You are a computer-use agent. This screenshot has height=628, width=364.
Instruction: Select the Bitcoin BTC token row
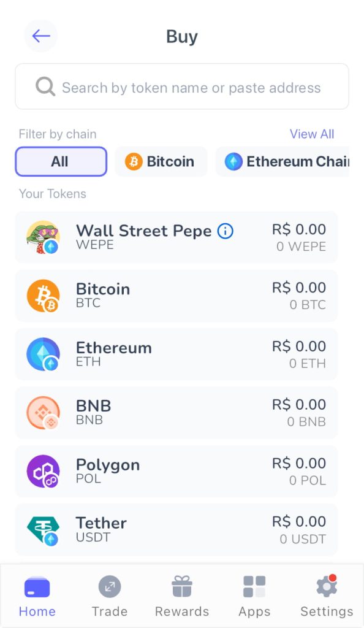[x=181, y=296]
